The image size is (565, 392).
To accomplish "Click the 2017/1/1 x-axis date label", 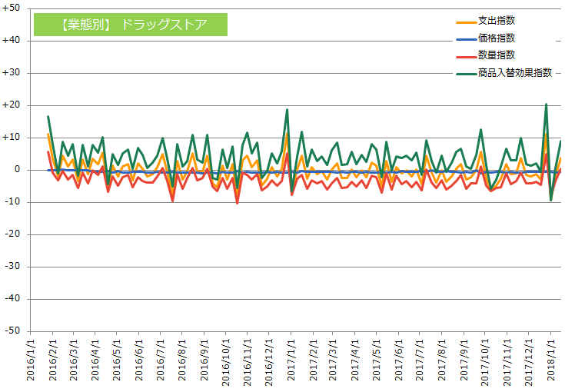I will pos(291,359).
